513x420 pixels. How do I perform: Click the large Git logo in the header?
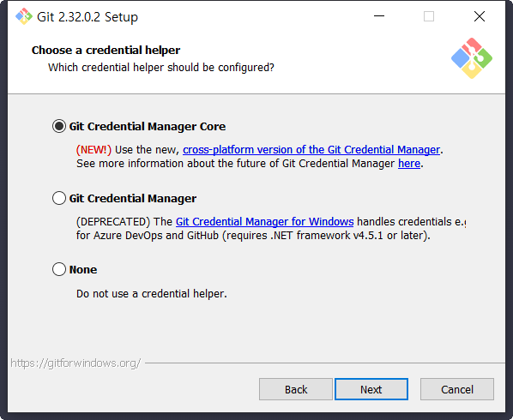point(472,58)
